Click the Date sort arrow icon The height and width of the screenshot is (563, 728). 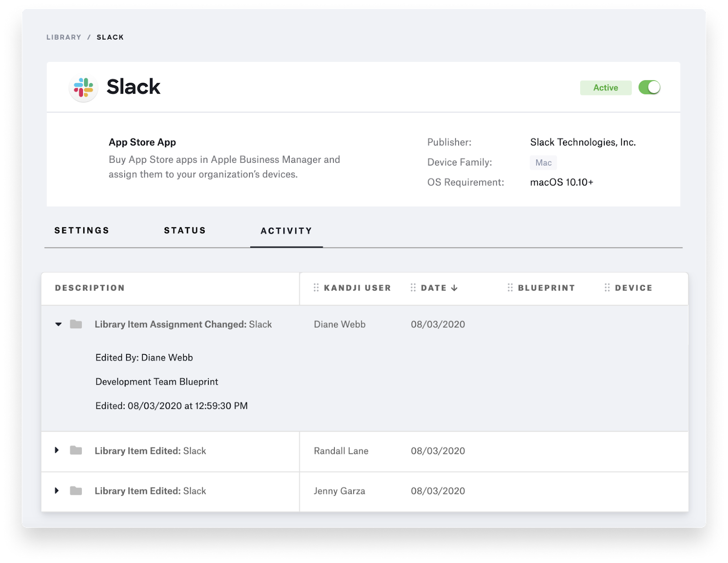(x=454, y=288)
